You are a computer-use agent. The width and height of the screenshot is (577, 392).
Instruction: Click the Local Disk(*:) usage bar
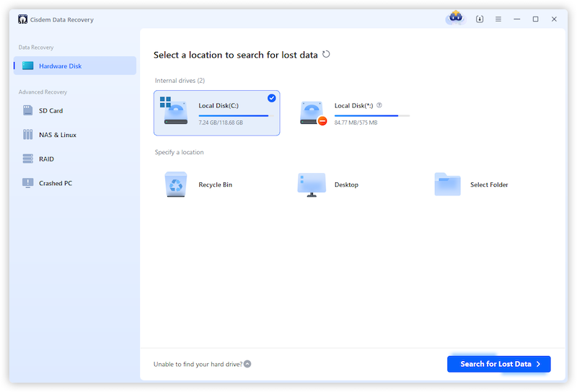tap(372, 116)
